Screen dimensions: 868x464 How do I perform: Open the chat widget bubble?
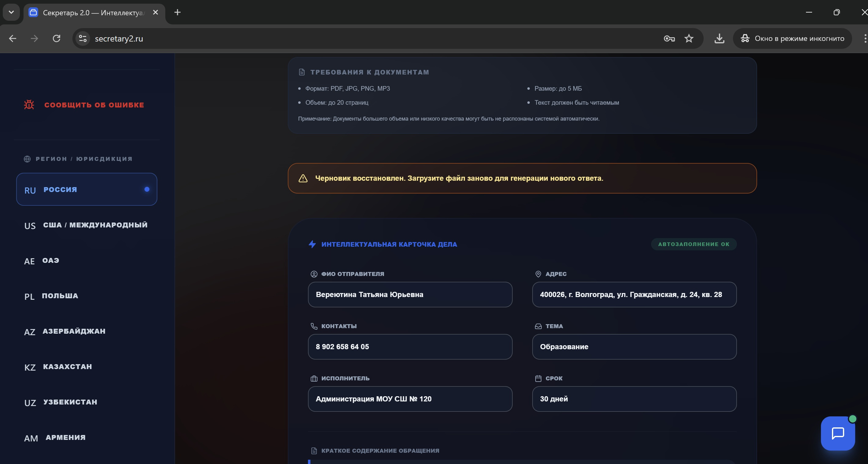[x=838, y=433]
